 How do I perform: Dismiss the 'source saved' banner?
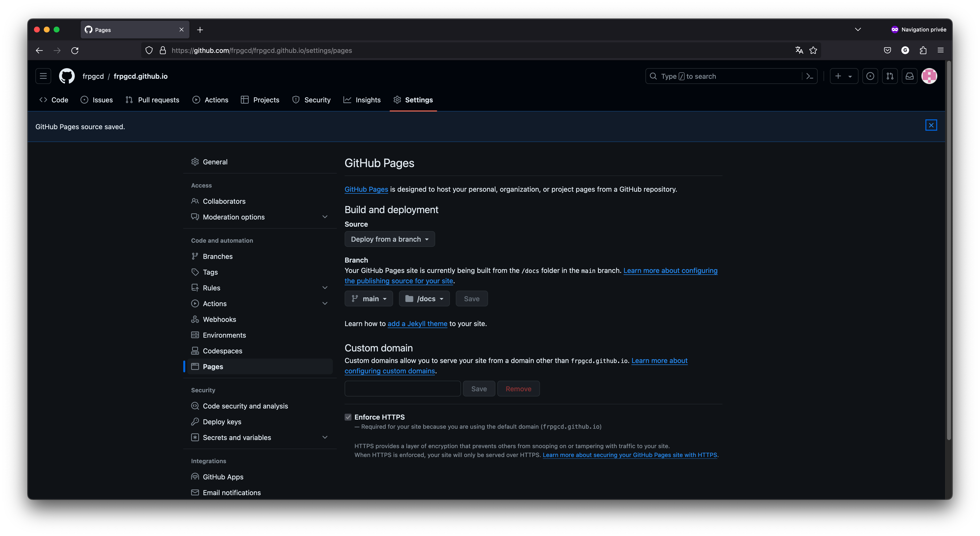point(931,125)
